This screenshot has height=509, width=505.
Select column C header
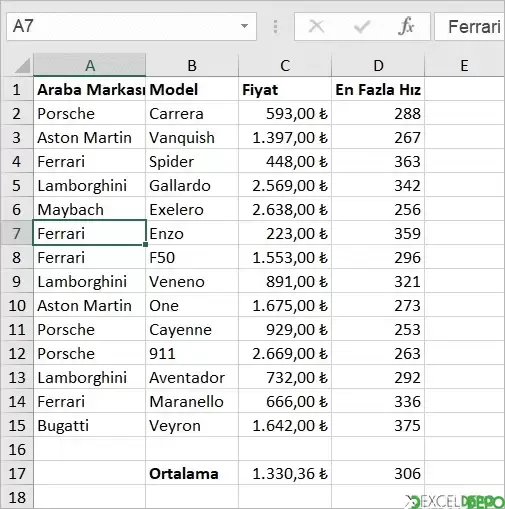click(285, 65)
